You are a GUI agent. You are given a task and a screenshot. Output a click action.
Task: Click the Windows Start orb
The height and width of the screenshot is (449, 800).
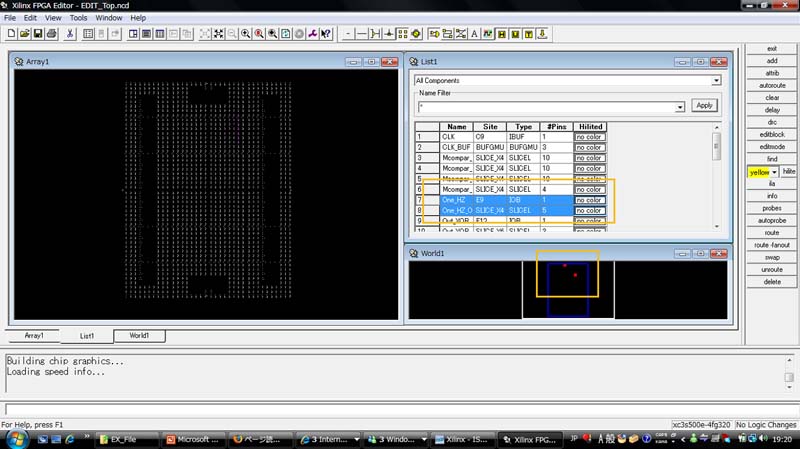tap(16, 439)
